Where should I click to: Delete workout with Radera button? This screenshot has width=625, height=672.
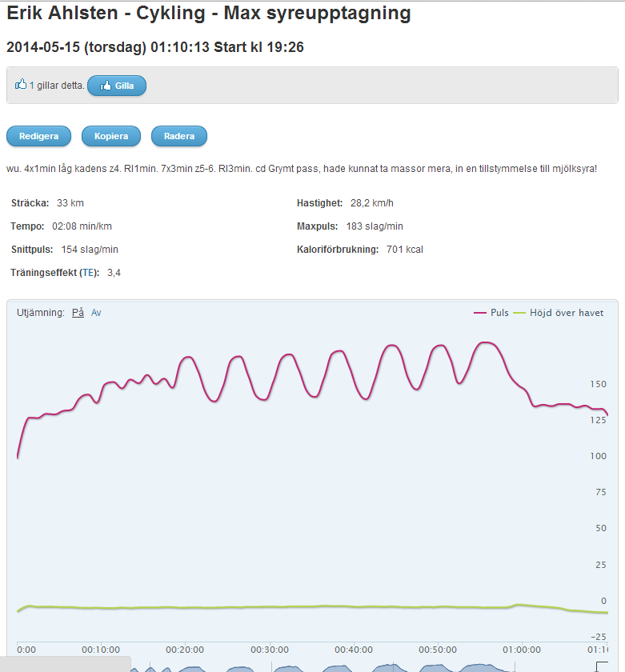[x=179, y=136]
